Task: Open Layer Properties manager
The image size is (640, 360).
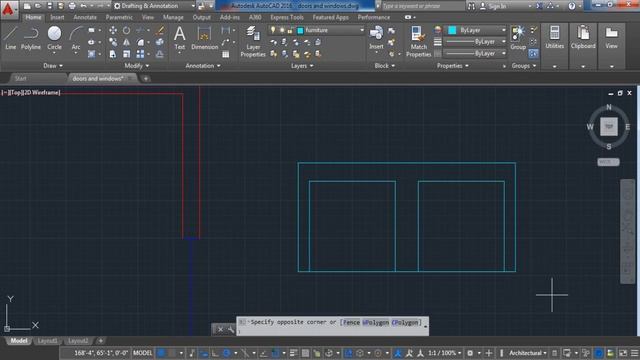Action: 253,42
